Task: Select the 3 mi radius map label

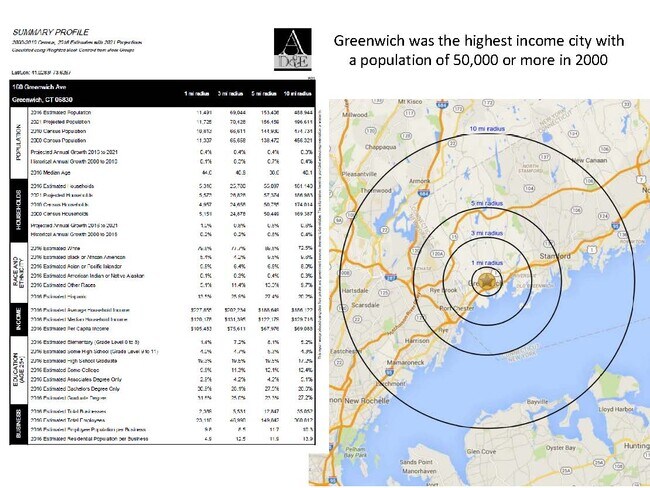Action: point(487,232)
